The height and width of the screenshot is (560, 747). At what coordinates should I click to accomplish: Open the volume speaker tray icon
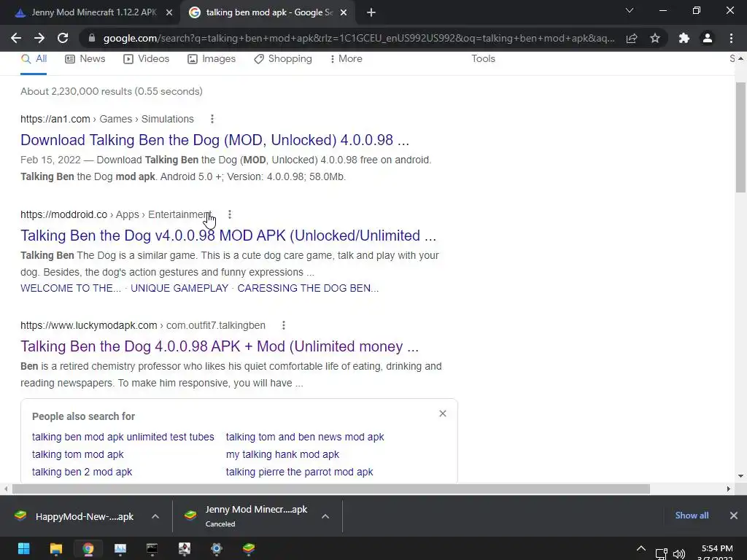679,554
